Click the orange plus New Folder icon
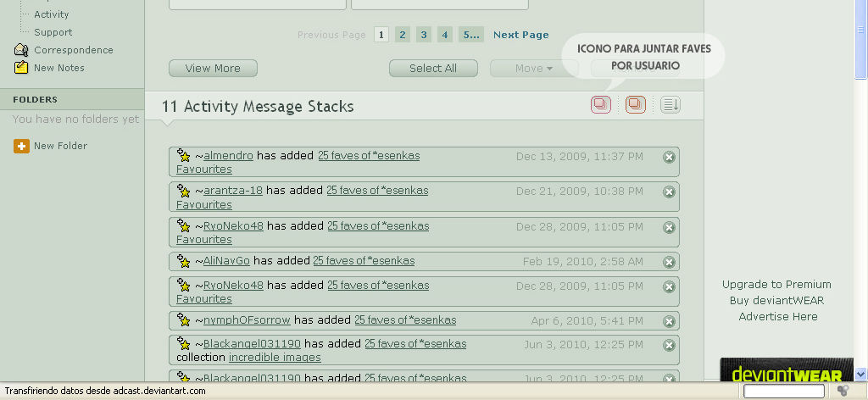This screenshot has width=868, height=400. 21,146
